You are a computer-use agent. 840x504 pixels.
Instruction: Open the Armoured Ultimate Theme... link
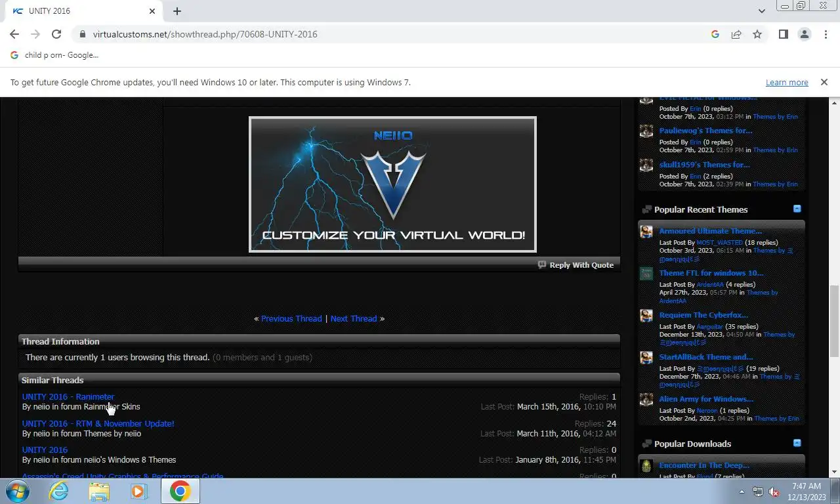[x=711, y=231]
